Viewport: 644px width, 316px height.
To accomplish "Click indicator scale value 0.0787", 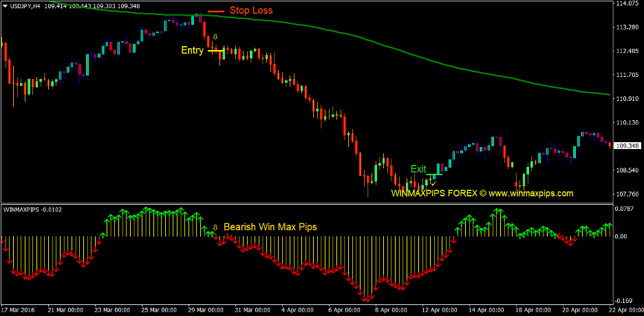I will click(625, 208).
